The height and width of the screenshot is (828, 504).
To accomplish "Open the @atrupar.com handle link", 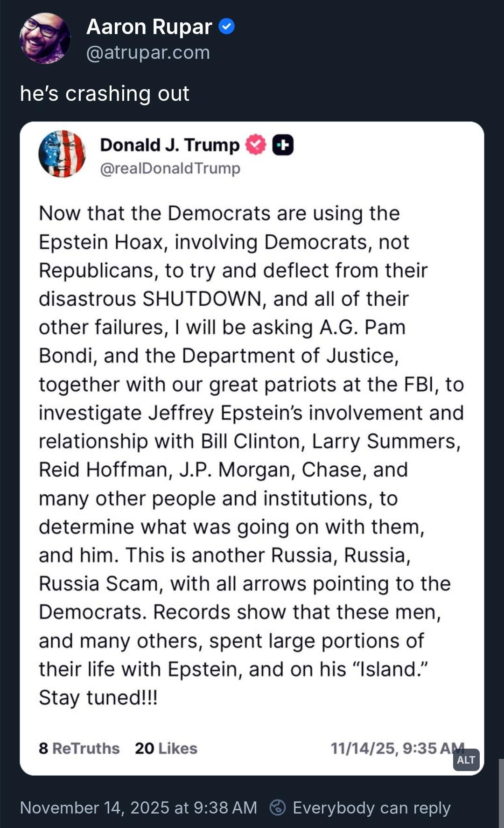I will click(148, 53).
